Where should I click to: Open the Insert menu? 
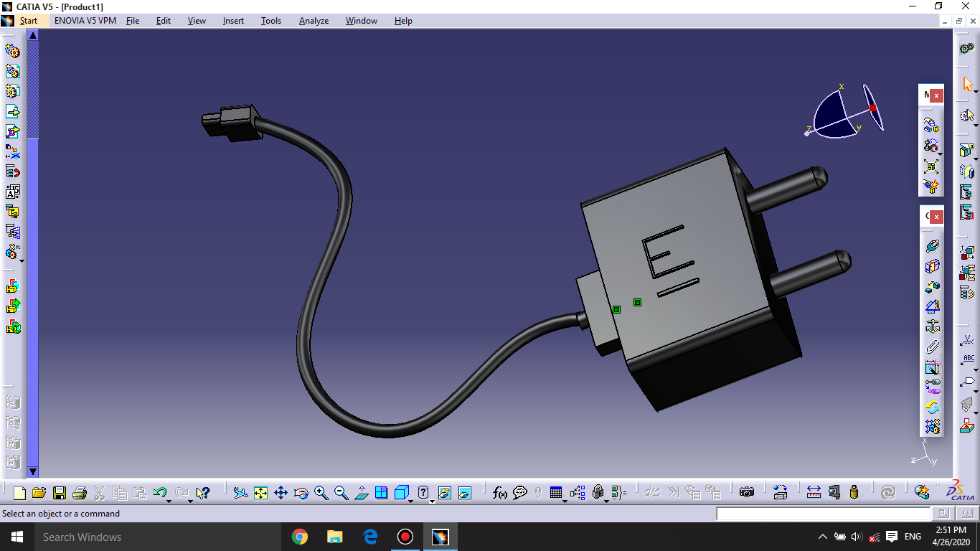(x=233, y=21)
